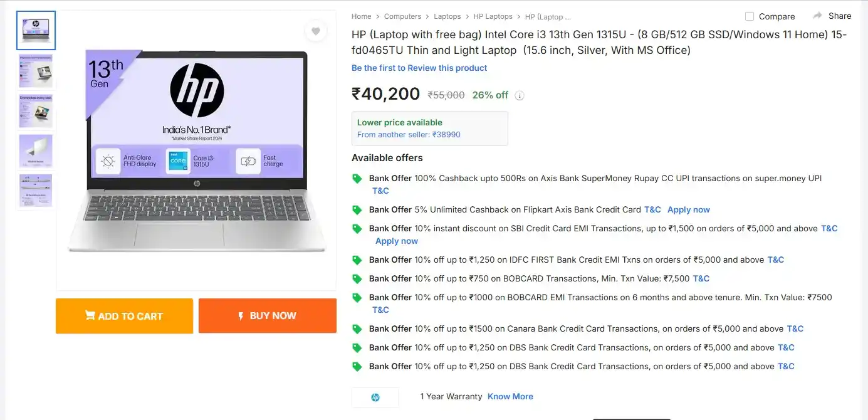Image resolution: width=868 pixels, height=420 pixels.
Task: Go to Home in breadcrumb
Action: pos(361,16)
